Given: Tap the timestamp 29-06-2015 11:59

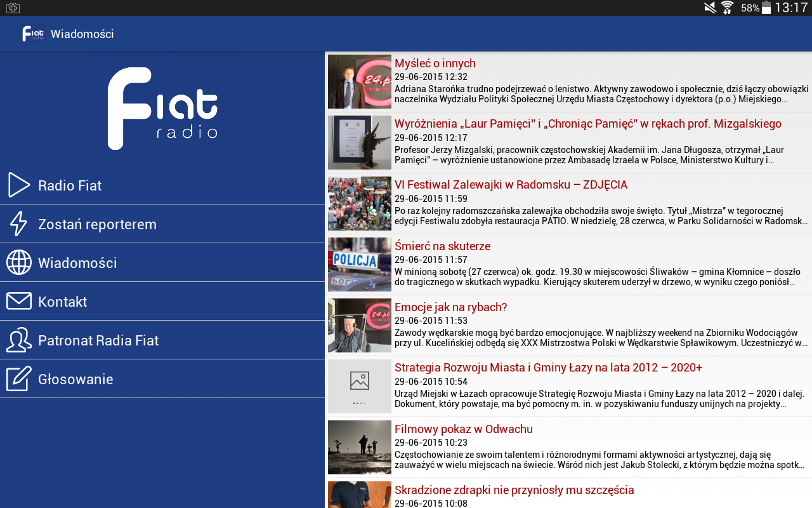Looking at the screenshot, I should [x=431, y=199].
